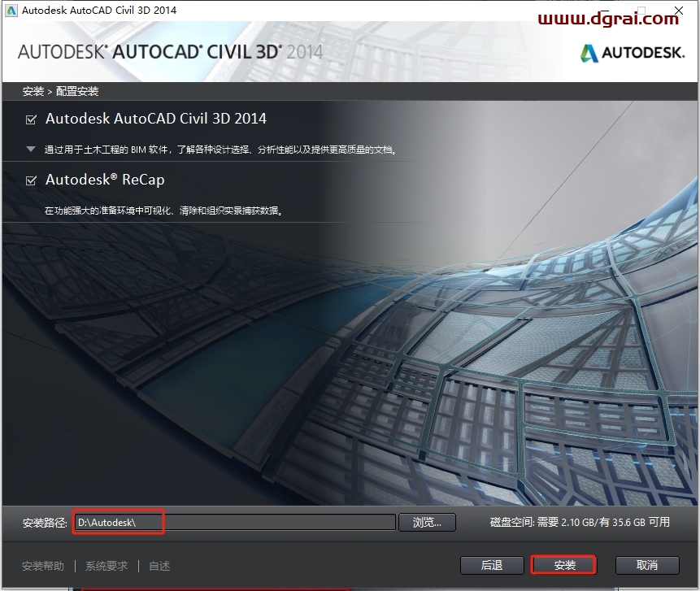Click the Civil 3D BIM software description text

pyautogui.click(x=220, y=150)
